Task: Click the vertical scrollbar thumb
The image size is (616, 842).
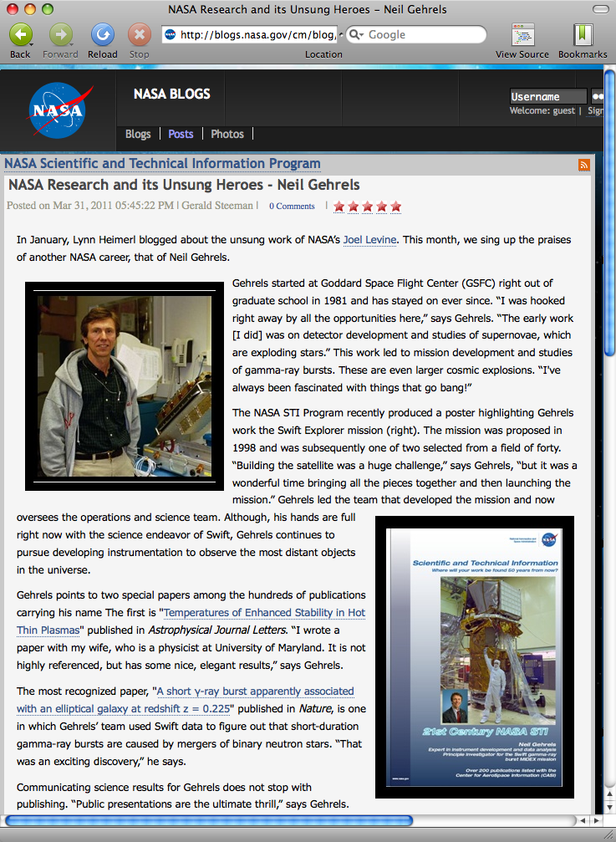Action: tap(609, 213)
